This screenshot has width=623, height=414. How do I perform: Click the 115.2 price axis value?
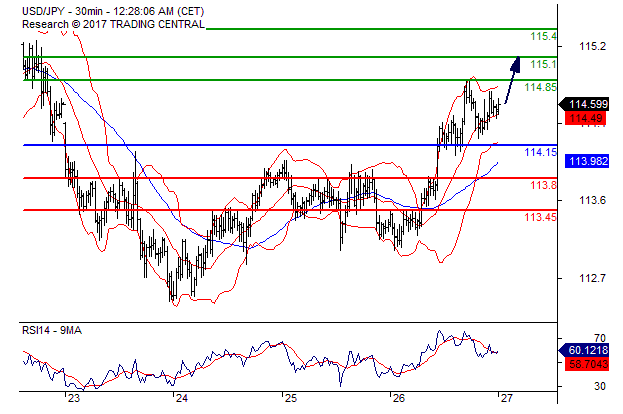pyautogui.click(x=592, y=46)
